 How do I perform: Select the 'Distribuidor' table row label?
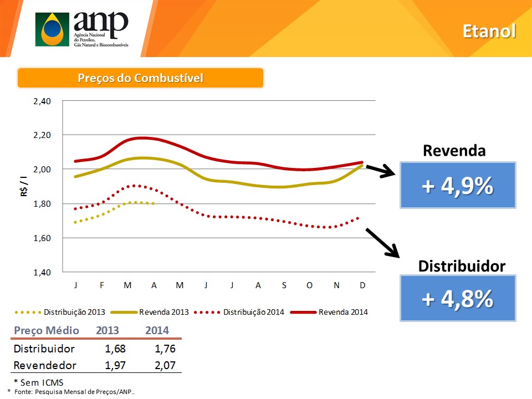pyautogui.click(x=44, y=349)
